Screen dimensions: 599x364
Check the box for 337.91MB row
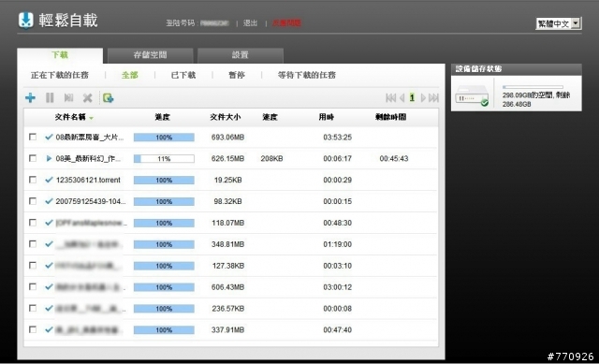[x=33, y=329]
